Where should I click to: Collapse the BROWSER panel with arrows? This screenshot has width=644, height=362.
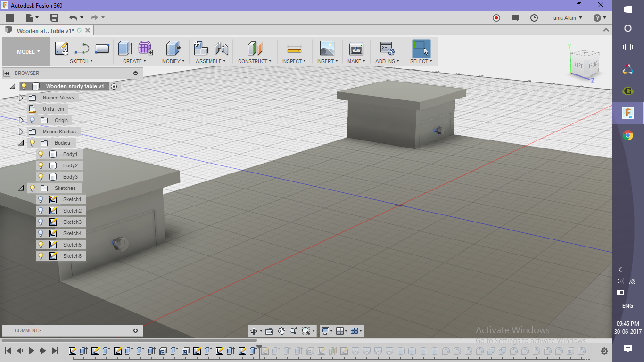point(7,73)
